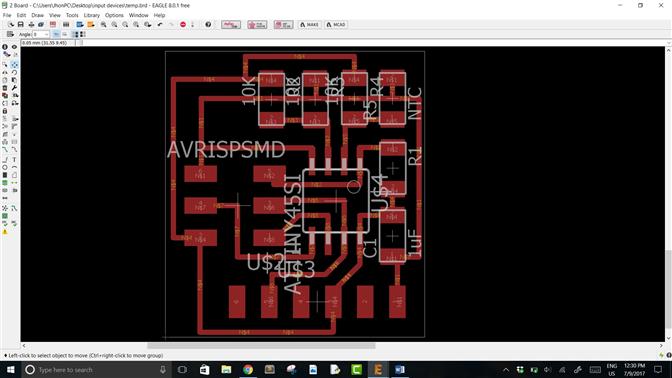The height and width of the screenshot is (378, 672).
Task: Open File Explorer from the taskbar
Action: [x=226, y=369]
